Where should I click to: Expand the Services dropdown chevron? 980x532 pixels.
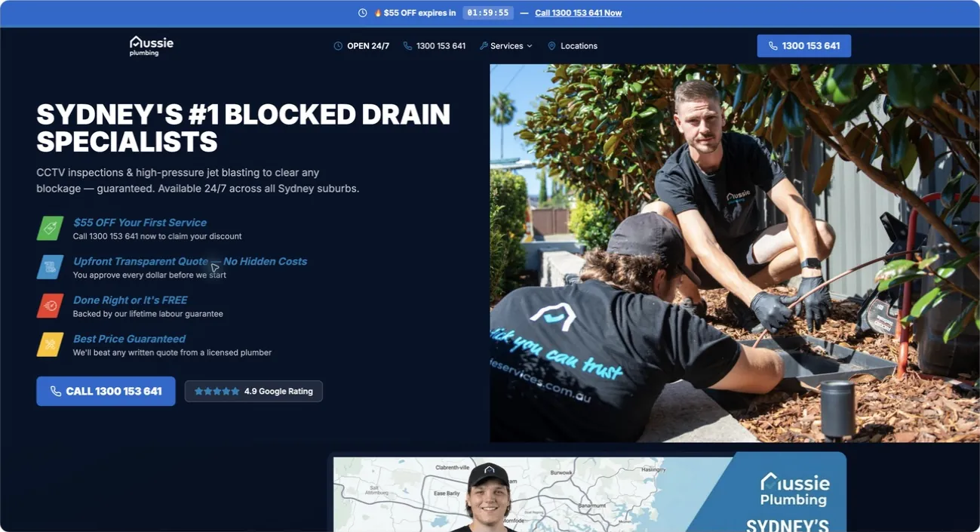point(530,46)
